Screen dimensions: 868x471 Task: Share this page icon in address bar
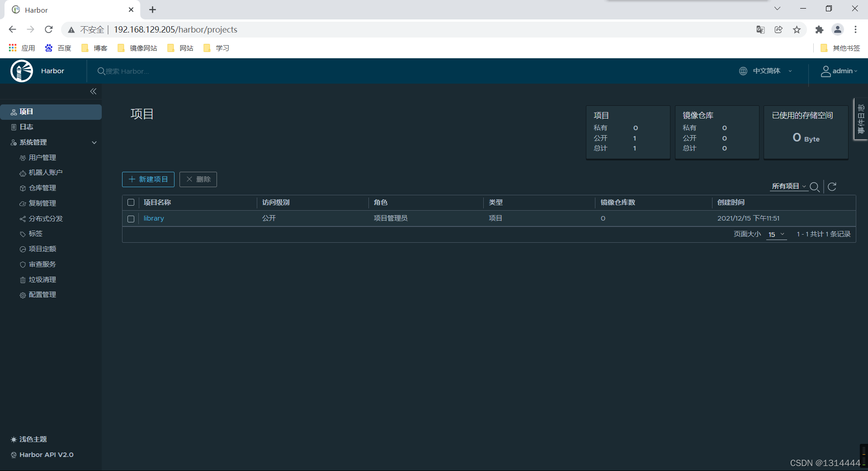tap(778, 29)
